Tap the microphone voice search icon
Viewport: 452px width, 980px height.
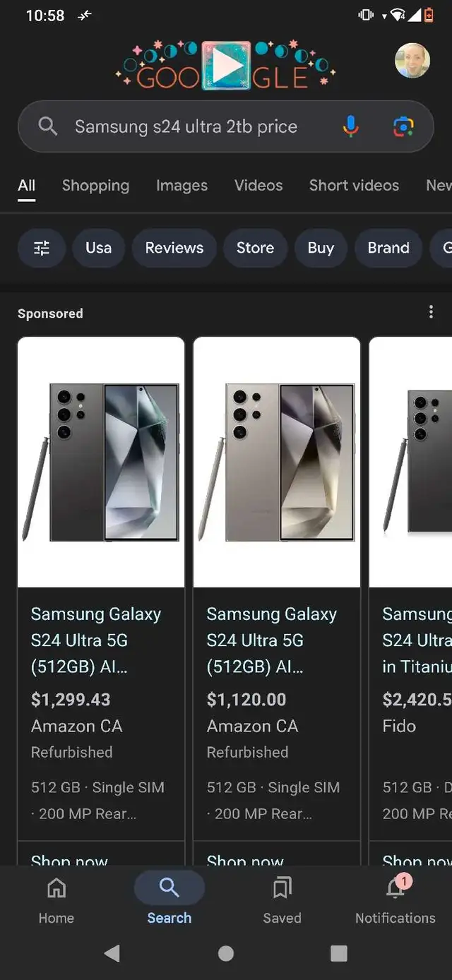[350, 127]
